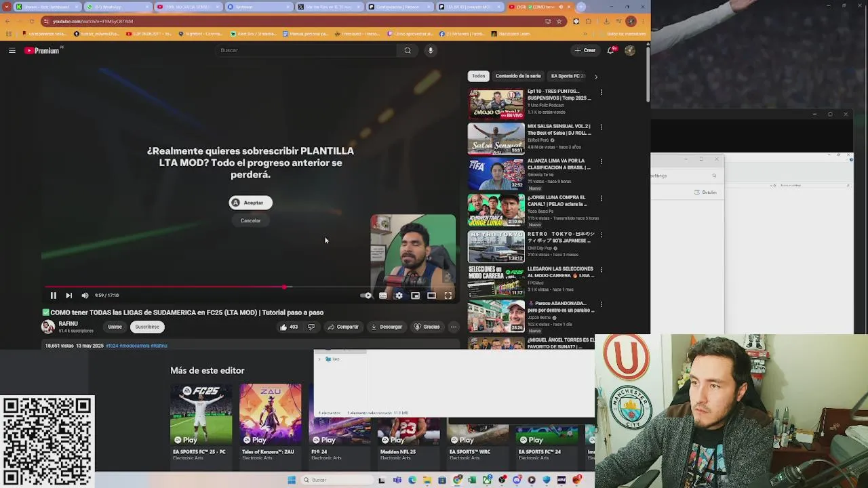Select Contenido de la serie chip
Image resolution: width=868 pixels, height=488 pixels.
tap(518, 76)
